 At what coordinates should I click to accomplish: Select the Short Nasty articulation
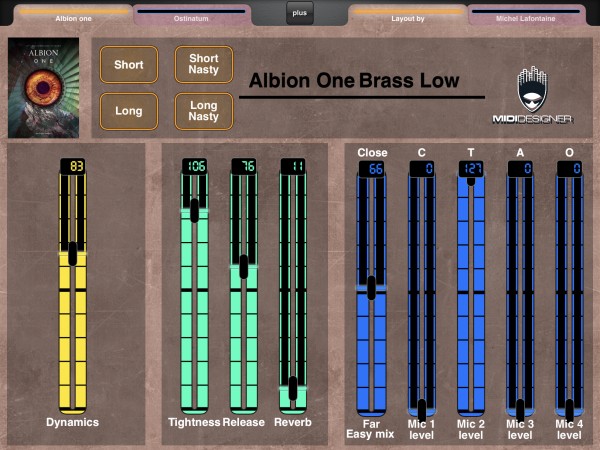pyautogui.click(x=204, y=65)
